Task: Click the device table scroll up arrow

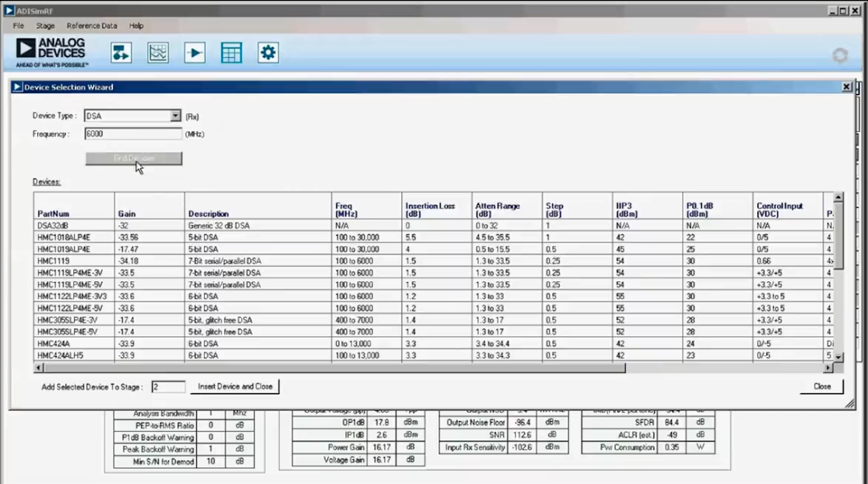Action: click(838, 197)
